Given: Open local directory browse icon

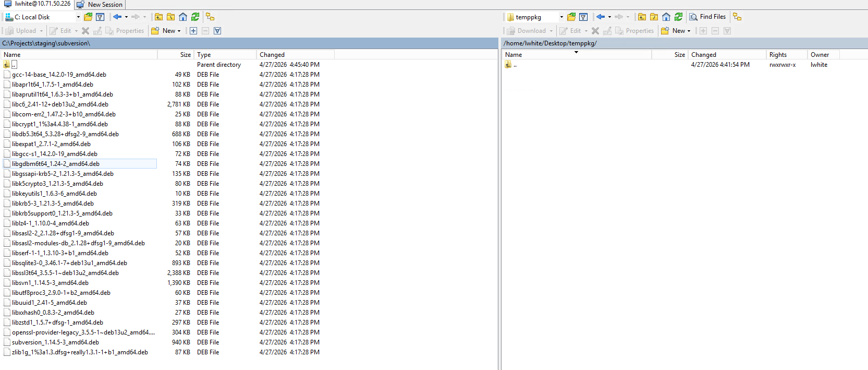Looking at the screenshot, I should [88, 17].
